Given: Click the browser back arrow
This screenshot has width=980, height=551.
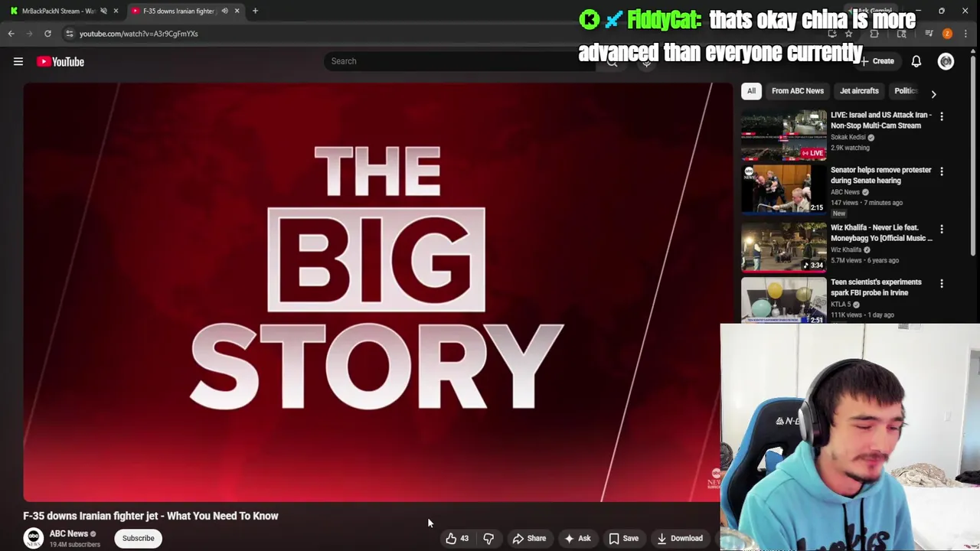Looking at the screenshot, I should click(x=11, y=34).
